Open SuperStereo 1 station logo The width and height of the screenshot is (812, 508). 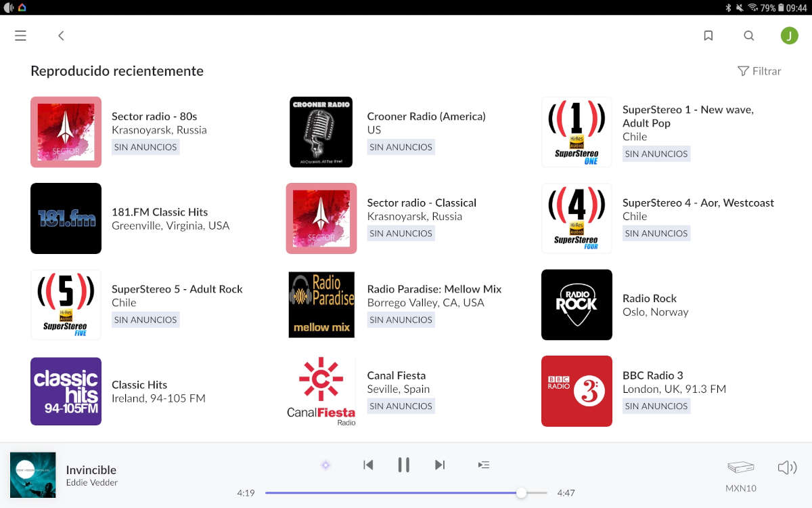pyautogui.click(x=577, y=132)
